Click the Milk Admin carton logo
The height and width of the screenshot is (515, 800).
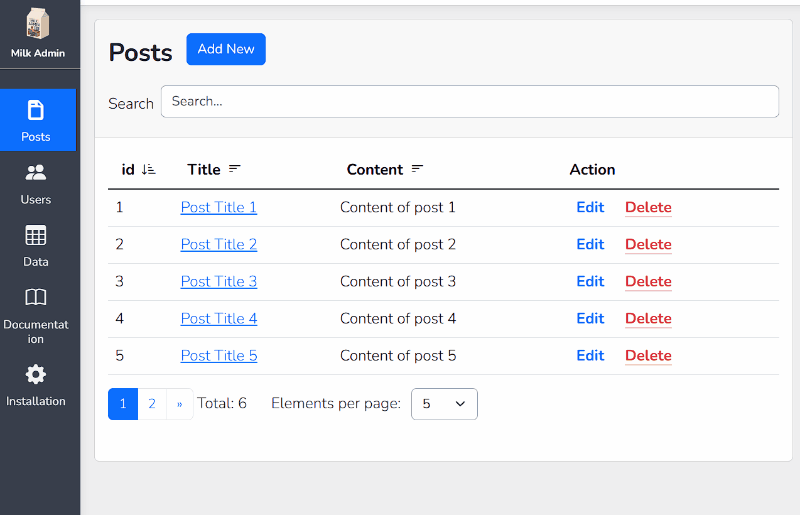tap(37, 24)
